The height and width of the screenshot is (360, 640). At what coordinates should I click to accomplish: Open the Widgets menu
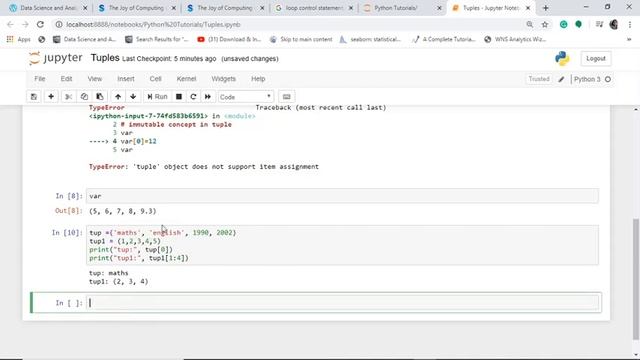[223, 79]
